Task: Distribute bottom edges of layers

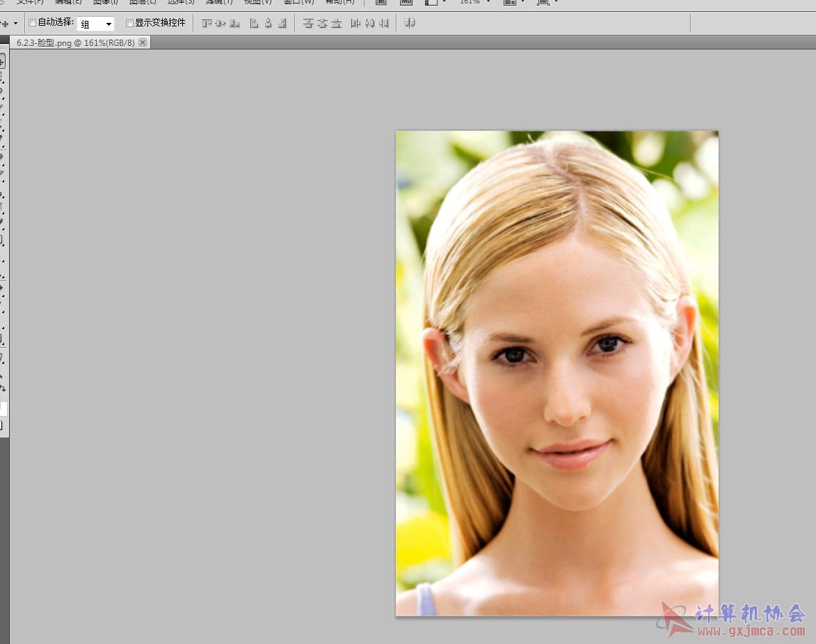Action: coord(336,24)
